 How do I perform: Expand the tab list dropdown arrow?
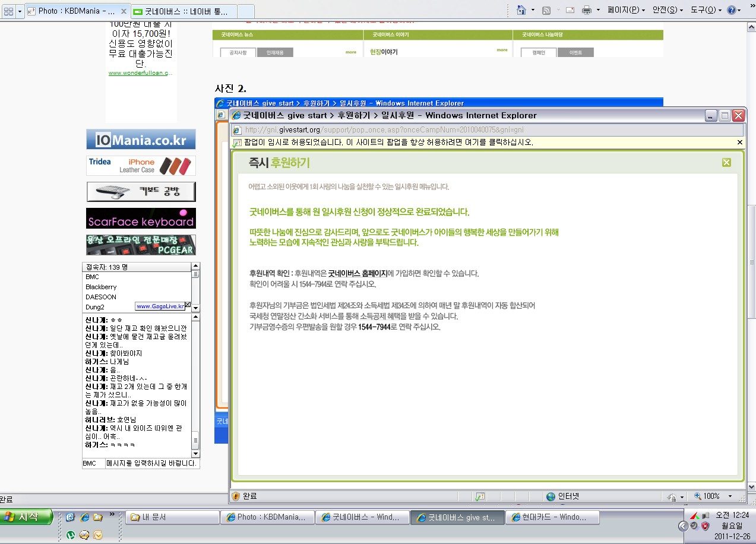click(x=20, y=11)
